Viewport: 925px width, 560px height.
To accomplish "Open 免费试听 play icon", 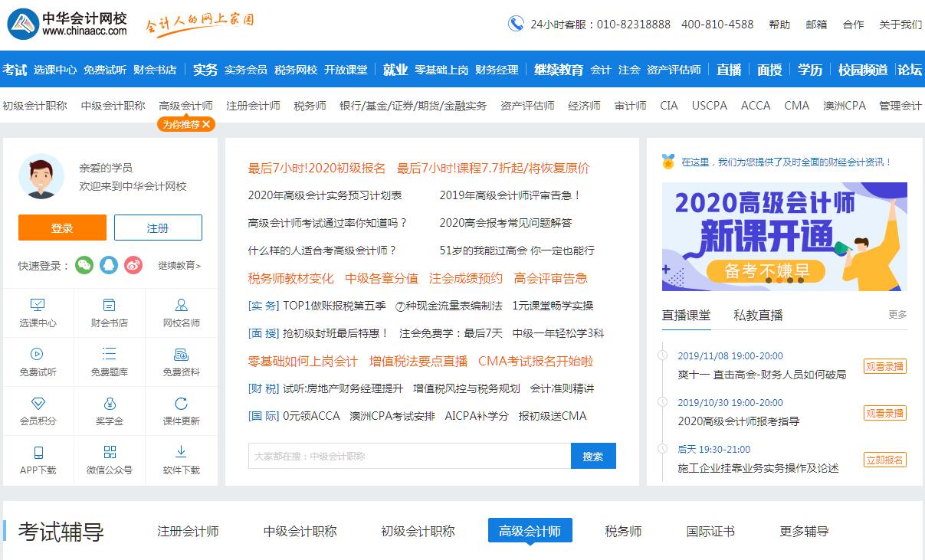I will [x=38, y=354].
